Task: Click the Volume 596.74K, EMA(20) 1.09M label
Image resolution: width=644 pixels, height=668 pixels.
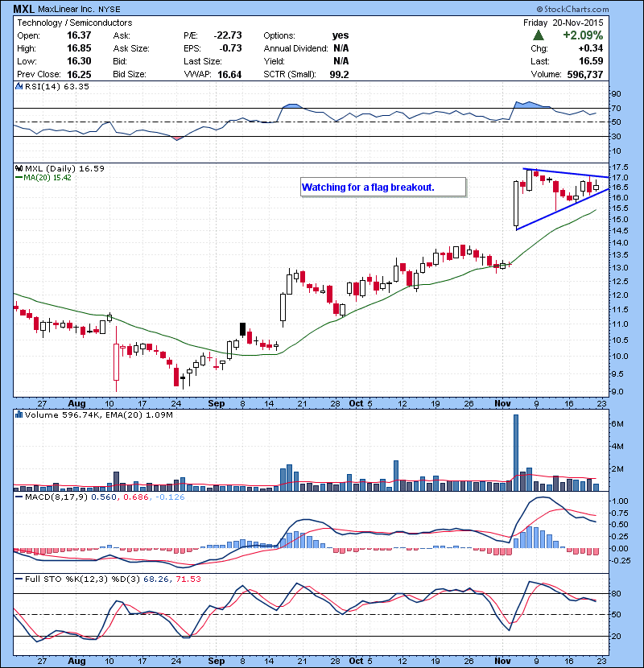Action: point(98,415)
